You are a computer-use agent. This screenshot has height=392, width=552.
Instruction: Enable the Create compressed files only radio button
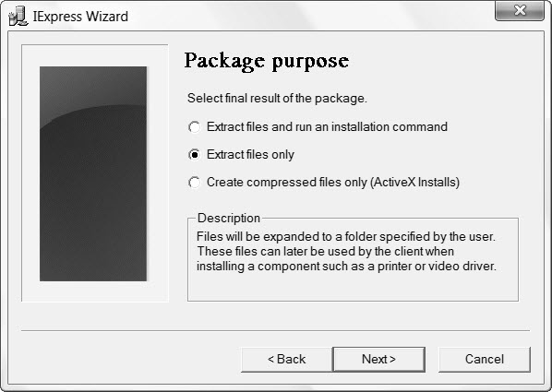pos(195,183)
